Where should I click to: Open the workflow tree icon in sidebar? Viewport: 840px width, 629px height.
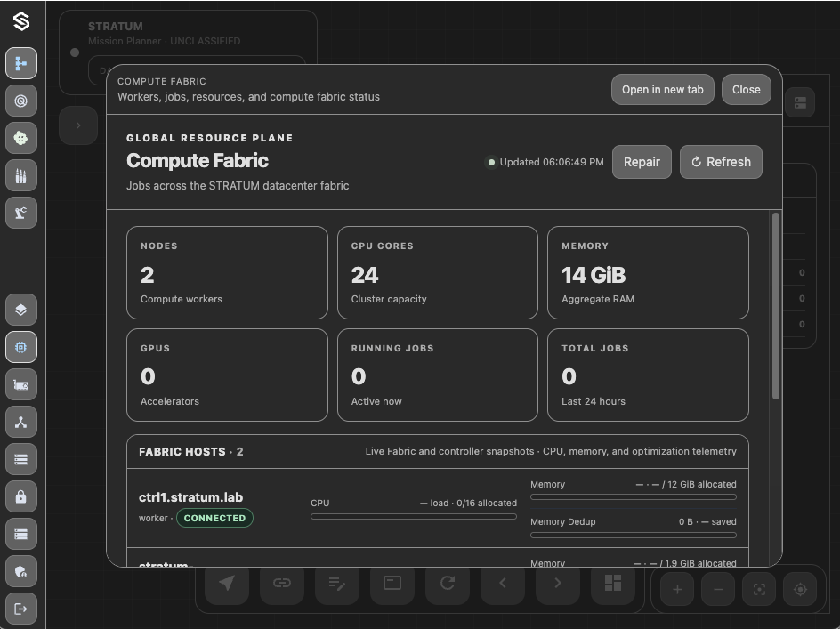pos(21,63)
